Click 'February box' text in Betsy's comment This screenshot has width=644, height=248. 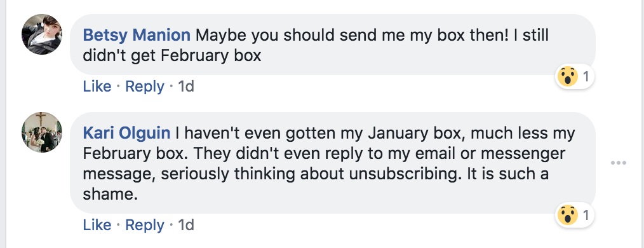[211, 56]
